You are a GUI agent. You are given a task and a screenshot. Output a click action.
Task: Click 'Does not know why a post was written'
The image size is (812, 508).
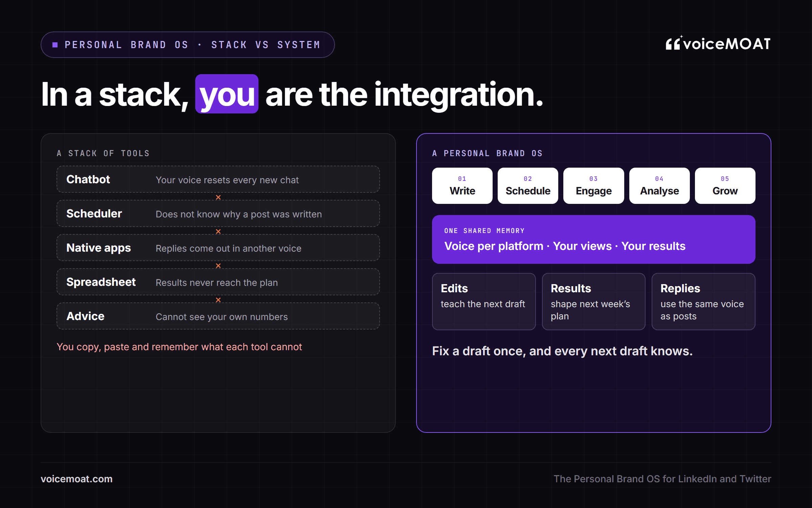tap(239, 214)
